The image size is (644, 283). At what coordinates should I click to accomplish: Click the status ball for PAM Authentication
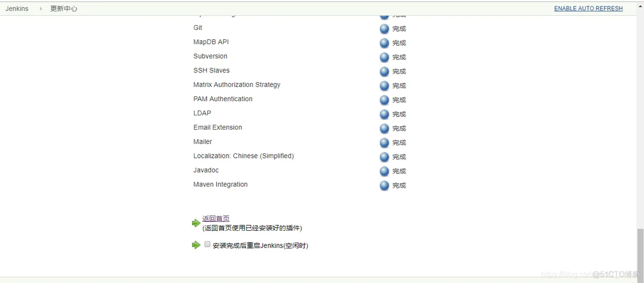384,100
